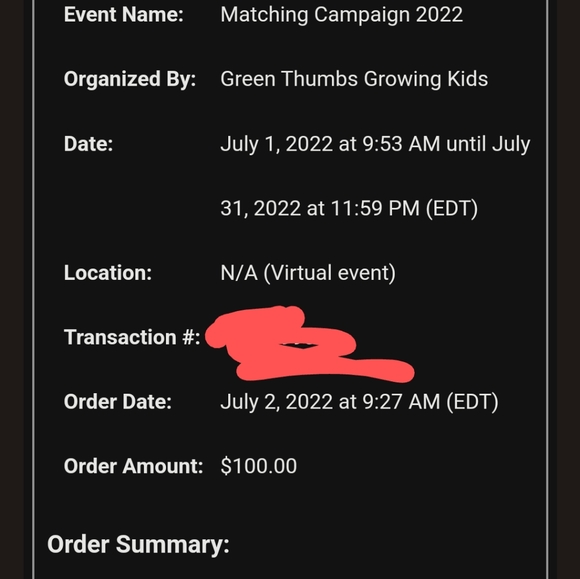The width and height of the screenshot is (580, 579).
Task: Click the Order Date label
Action: (118, 402)
